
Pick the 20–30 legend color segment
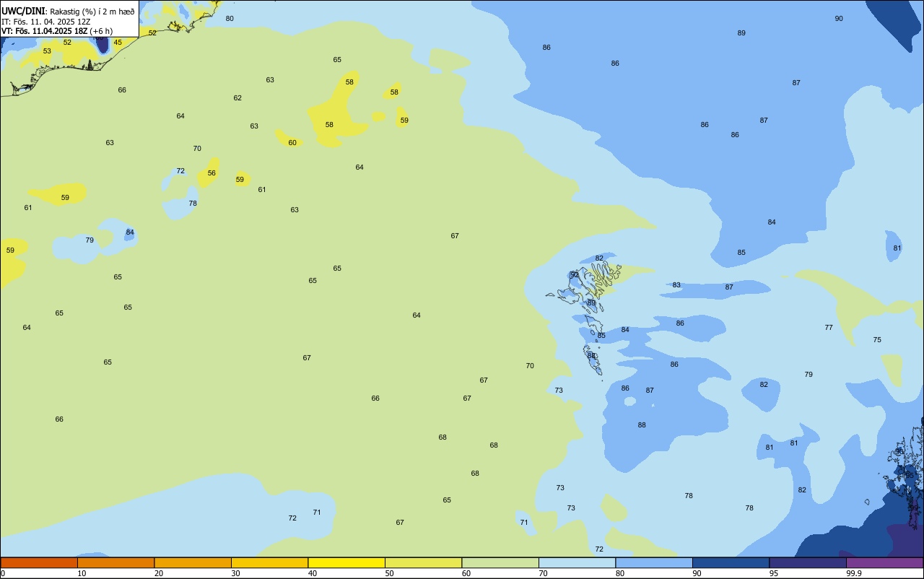pyautogui.click(x=193, y=562)
